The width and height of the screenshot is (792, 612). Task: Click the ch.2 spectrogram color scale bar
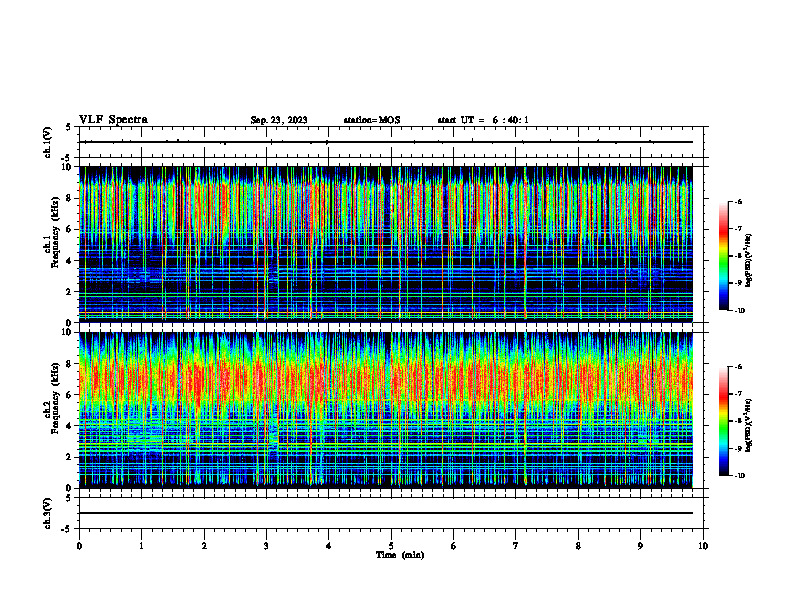pyautogui.click(x=723, y=421)
